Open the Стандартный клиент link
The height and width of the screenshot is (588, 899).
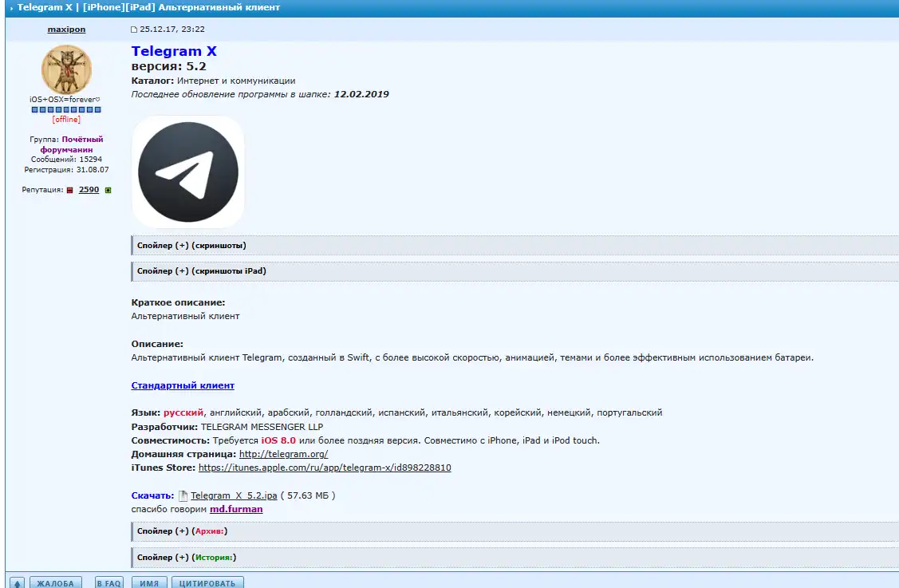183,385
